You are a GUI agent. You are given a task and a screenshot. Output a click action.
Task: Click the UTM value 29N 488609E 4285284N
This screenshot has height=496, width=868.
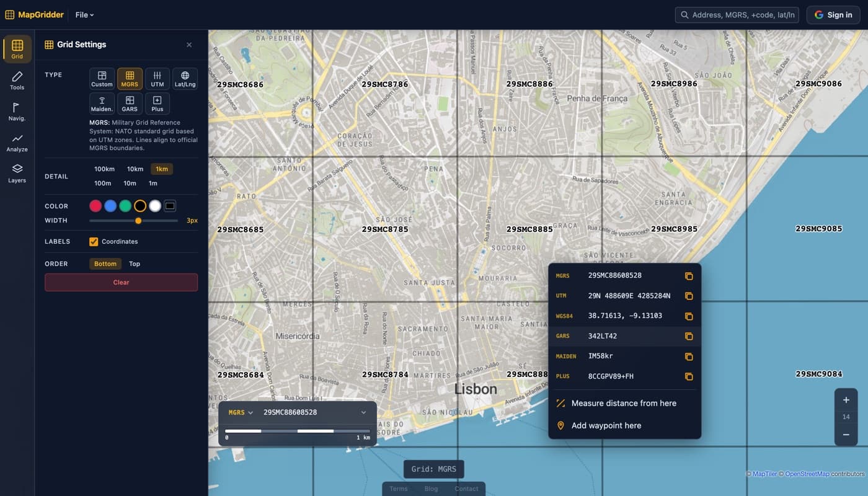pyautogui.click(x=629, y=296)
